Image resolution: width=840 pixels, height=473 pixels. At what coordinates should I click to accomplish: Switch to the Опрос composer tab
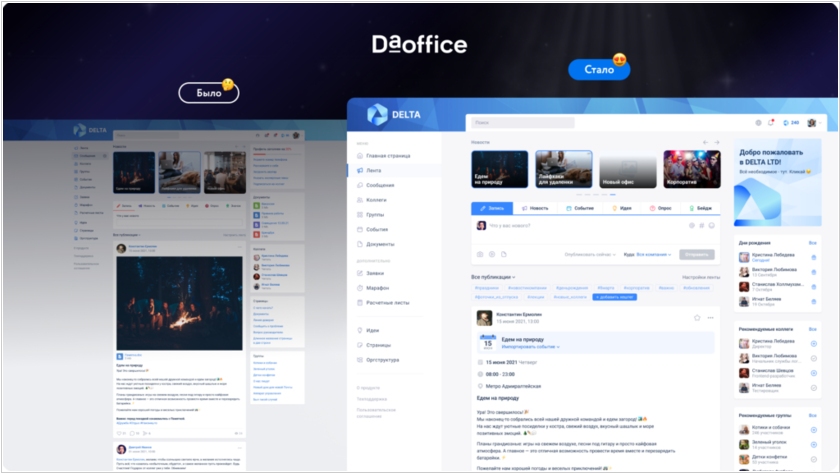click(x=661, y=208)
